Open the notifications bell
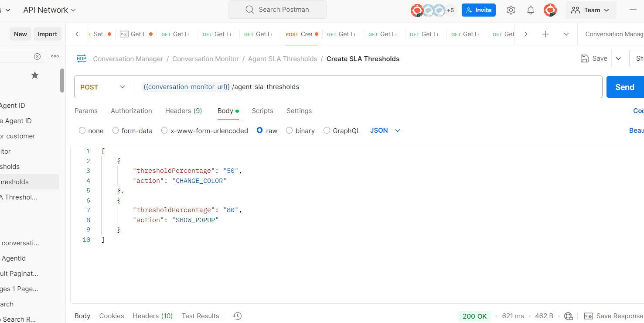This screenshot has height=323, width=644. [531, 10]
